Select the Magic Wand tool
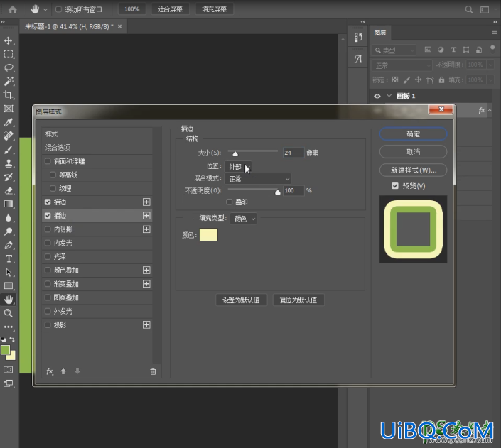Screen dimensions: 501x448 pyautogui.click(x=9, y=81)
